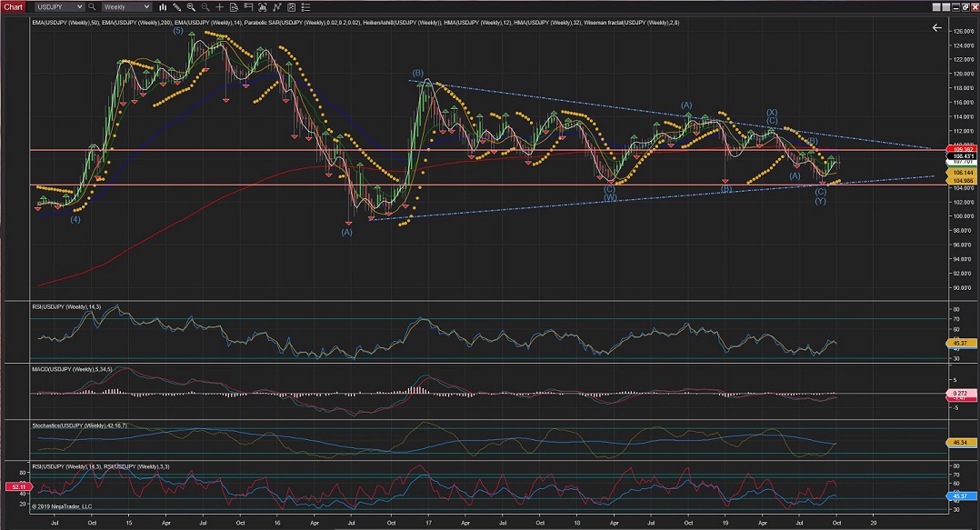
Task: Click the 46.34 Stochastics value marker
Action: pyautogui.click(x=961, y=443)
